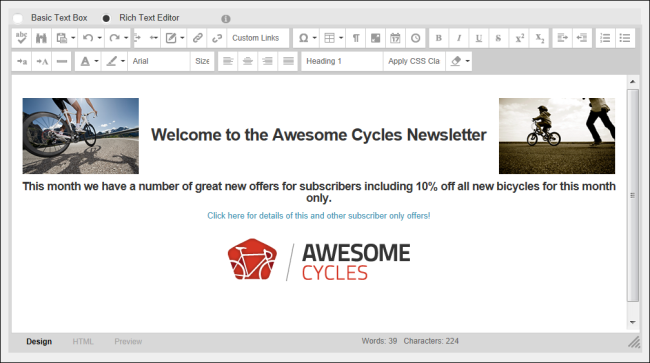Expand the Custom Links dropdown
This screenshot has height=363, width=650.
pos(258,38)
